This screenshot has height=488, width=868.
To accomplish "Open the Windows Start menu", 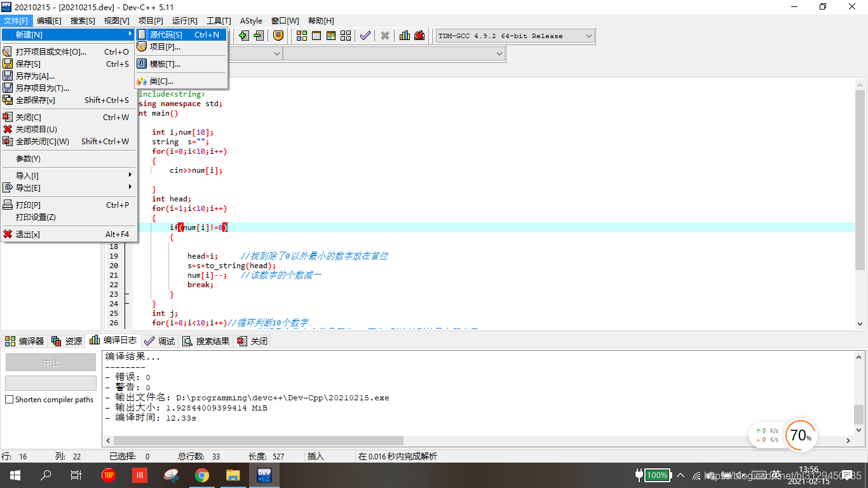I will coord(15,475).
